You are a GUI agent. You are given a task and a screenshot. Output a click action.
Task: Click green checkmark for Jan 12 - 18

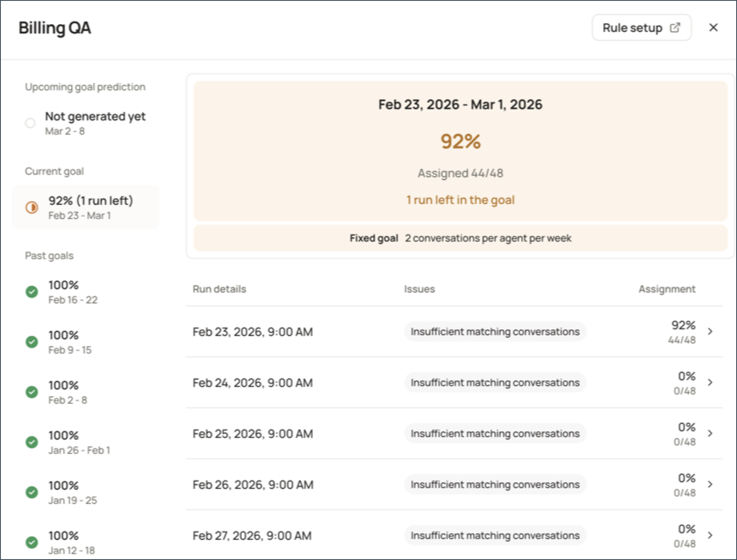[32, 542]
